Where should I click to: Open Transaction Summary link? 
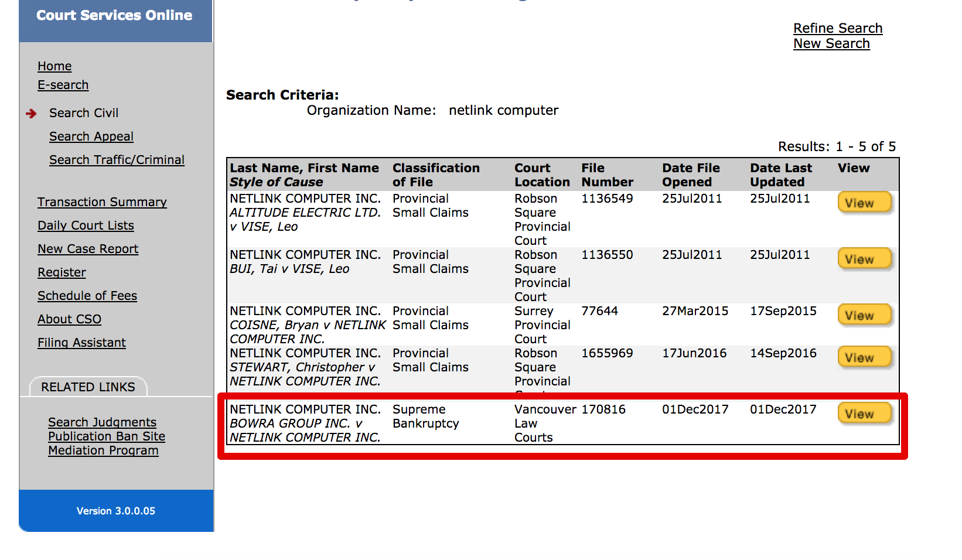point(102,202)
